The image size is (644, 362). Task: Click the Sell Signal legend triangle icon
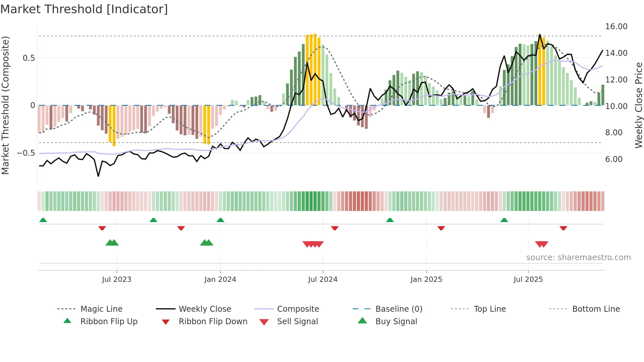point(264,322)
